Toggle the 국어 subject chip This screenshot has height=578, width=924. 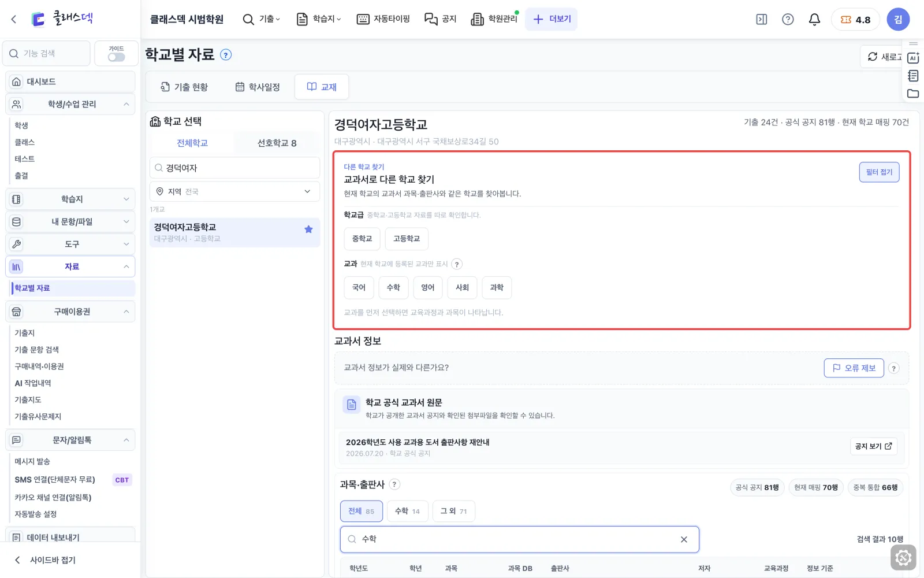[359, 287]
